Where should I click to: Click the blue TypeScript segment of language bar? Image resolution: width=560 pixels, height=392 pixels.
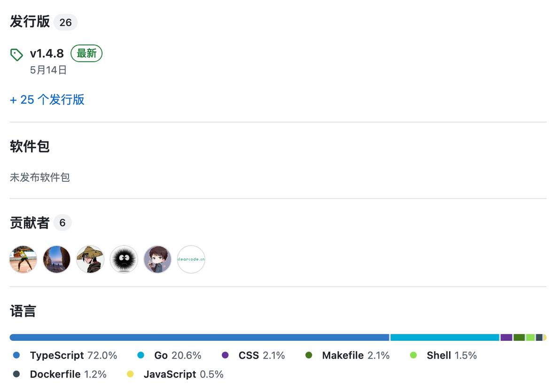pyautogui.click(x=199, y=338)
